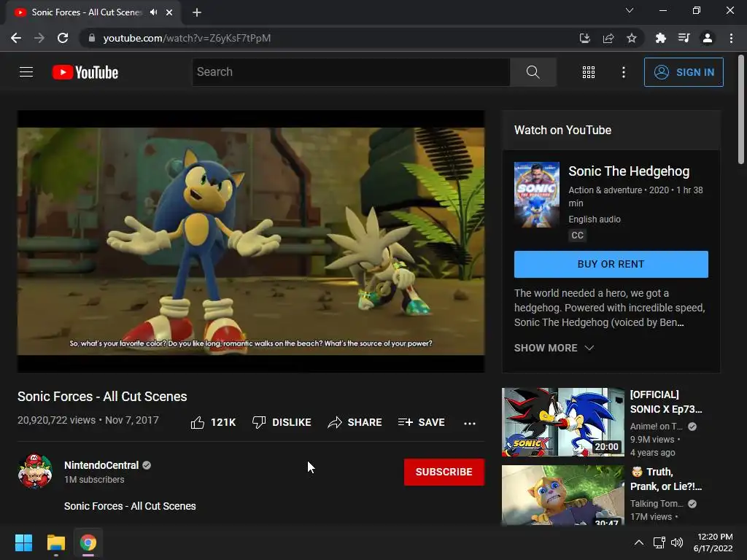Go back with the browser back arrow
The height and width of the screenshot is (560, 747).
[x=16, y=38]
